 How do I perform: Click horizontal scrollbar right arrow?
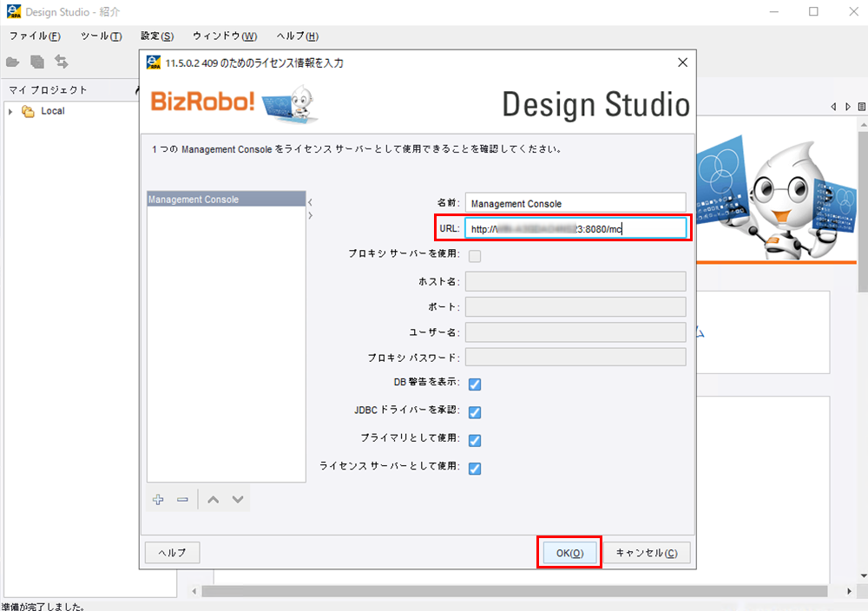pos(850,591)
